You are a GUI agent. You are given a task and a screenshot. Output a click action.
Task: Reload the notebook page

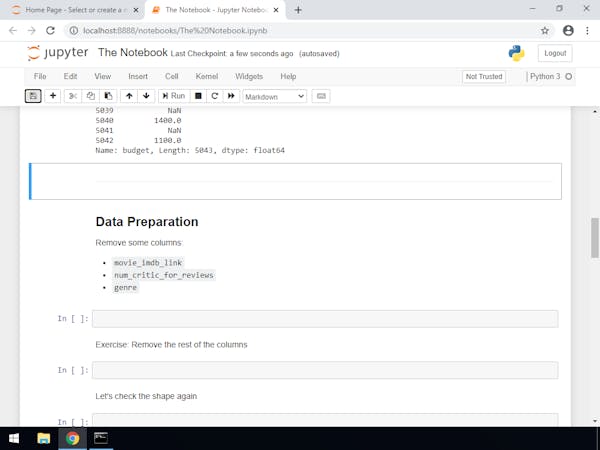point(51,31)
